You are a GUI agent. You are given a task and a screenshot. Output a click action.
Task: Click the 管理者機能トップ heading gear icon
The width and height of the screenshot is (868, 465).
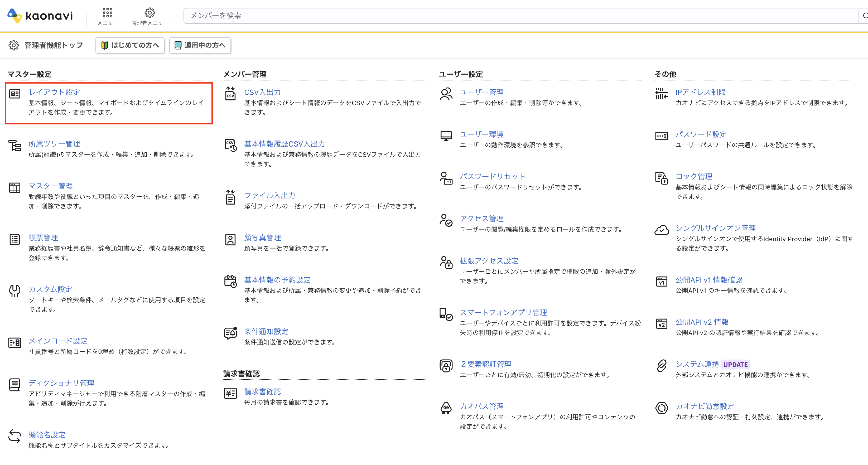(14, 45)
